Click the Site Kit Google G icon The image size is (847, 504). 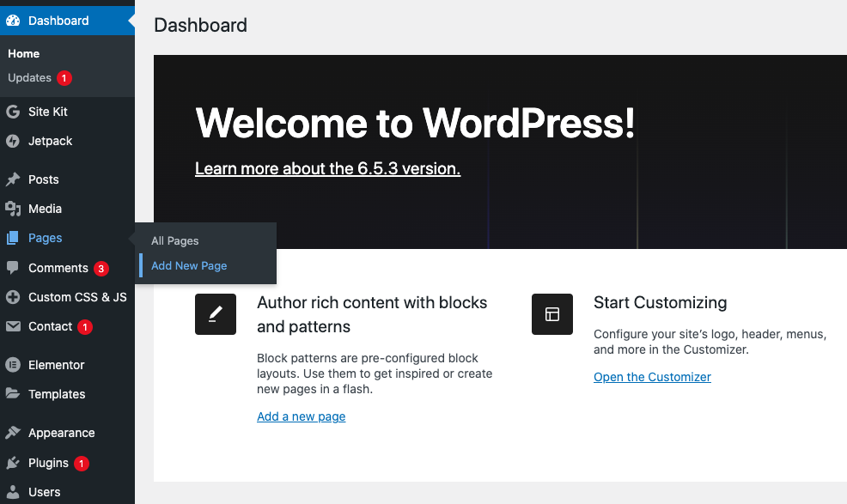13,112
